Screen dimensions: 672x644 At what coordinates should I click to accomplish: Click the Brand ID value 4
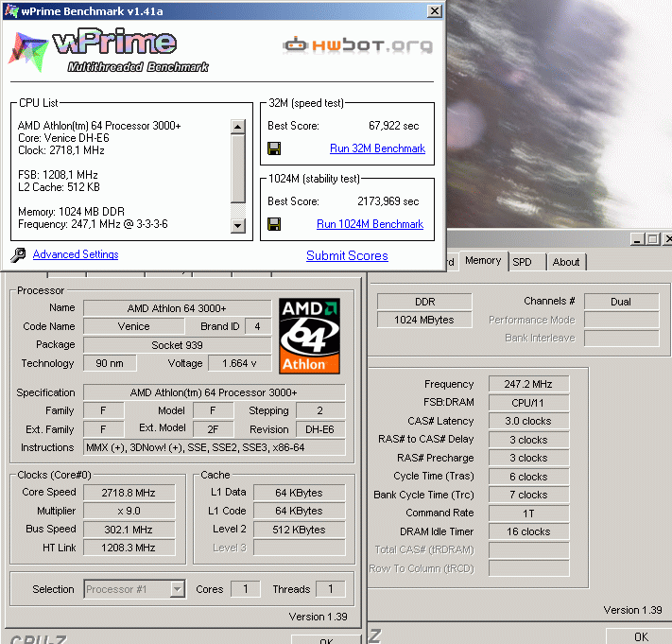tap(258, 326)
